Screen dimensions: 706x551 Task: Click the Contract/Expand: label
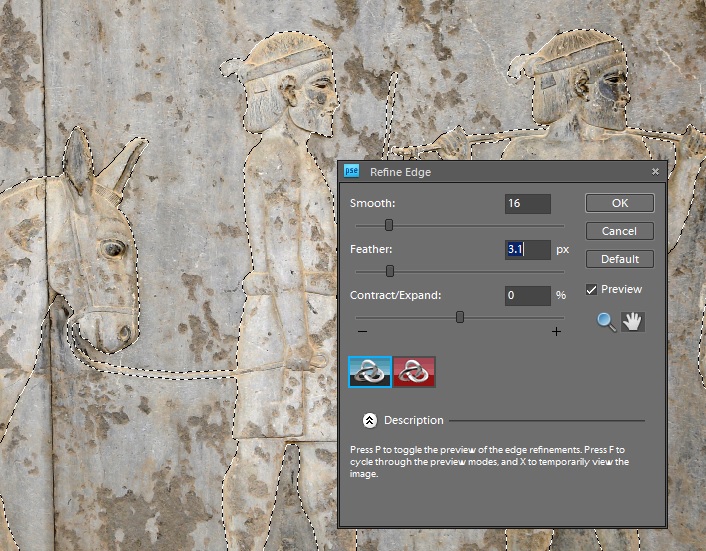click(x=395, y=295)
